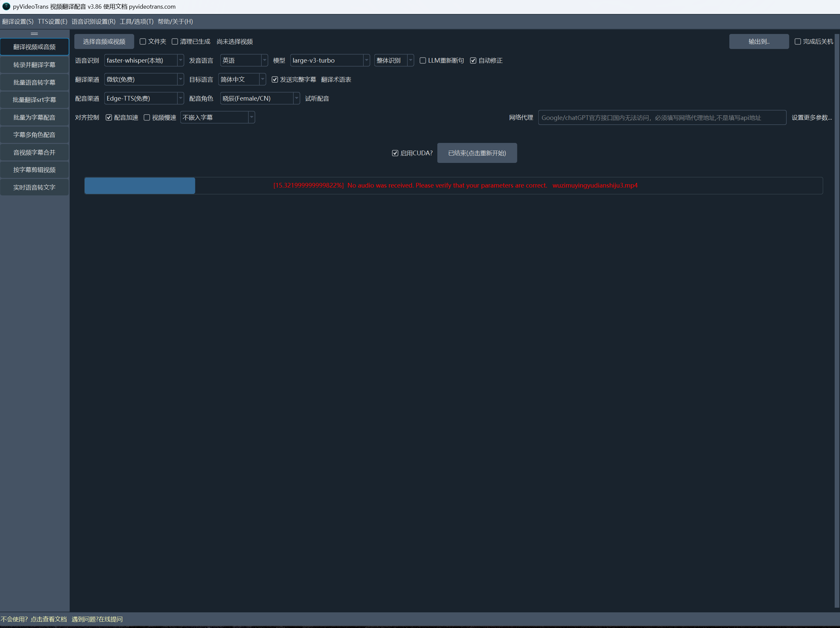Disable the 启用CUDA checkbox
The height and width of the screenshot is (628, 840).
point(395,153)
